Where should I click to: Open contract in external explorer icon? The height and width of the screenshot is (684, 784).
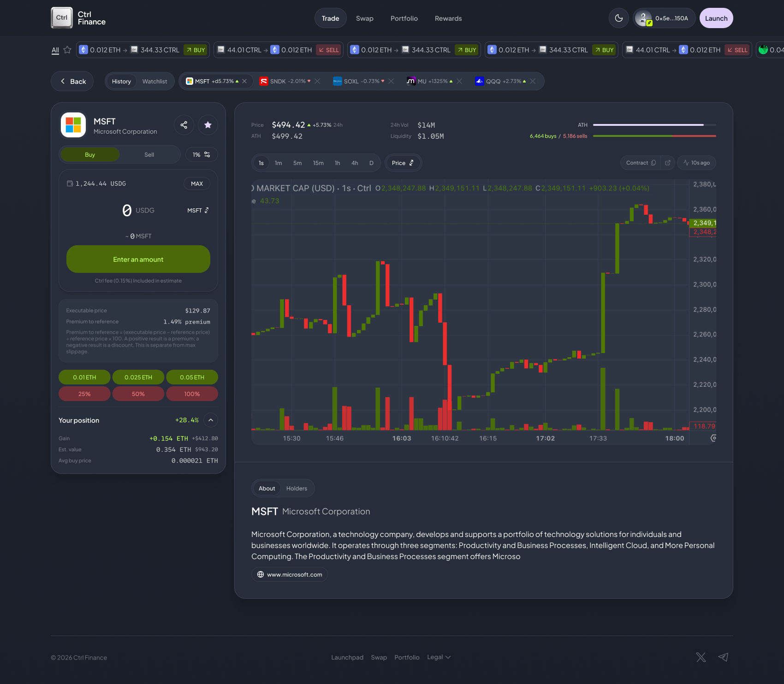point(667,163)
